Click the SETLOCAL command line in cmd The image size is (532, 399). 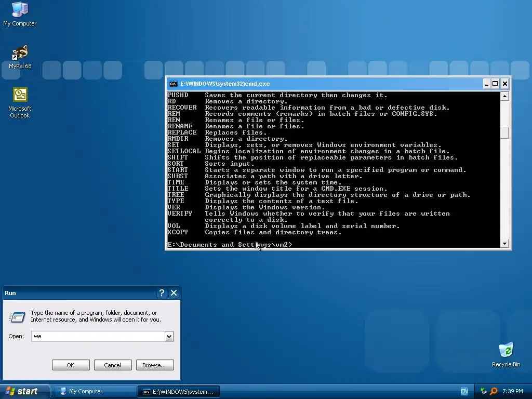(x=309, y=151)
